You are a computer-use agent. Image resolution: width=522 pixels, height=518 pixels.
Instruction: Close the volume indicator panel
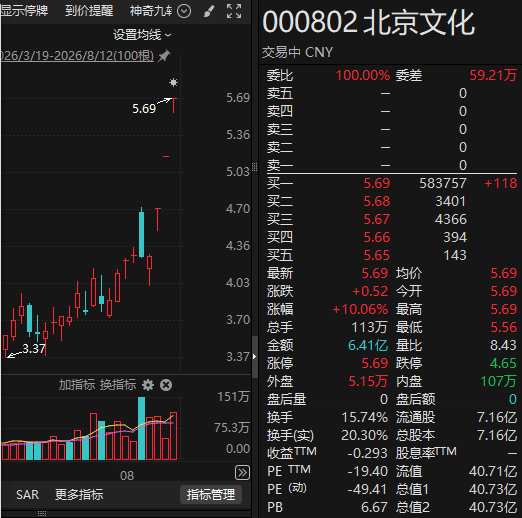[x=166, y=385]
